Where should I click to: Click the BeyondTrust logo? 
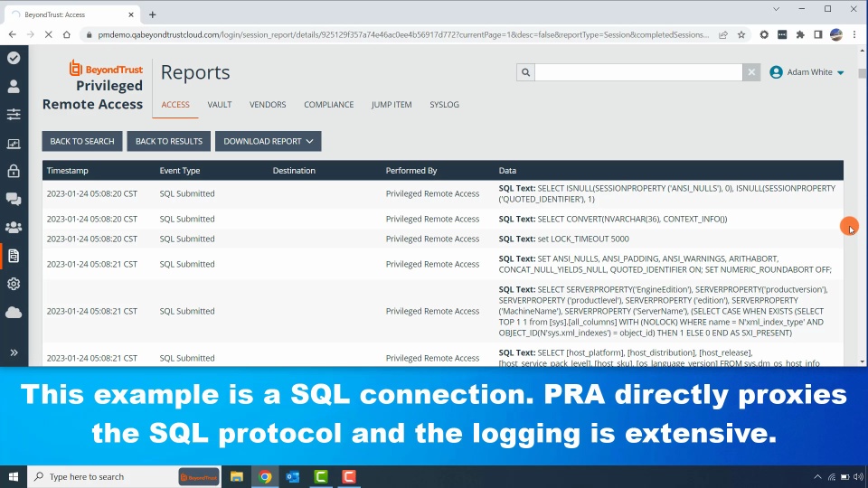tap(107, 69)
